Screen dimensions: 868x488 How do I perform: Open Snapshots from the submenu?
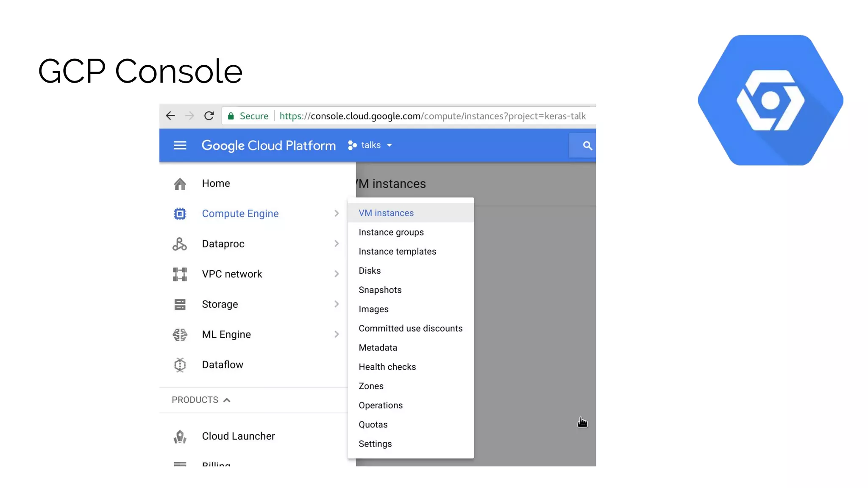coord(411,290)
